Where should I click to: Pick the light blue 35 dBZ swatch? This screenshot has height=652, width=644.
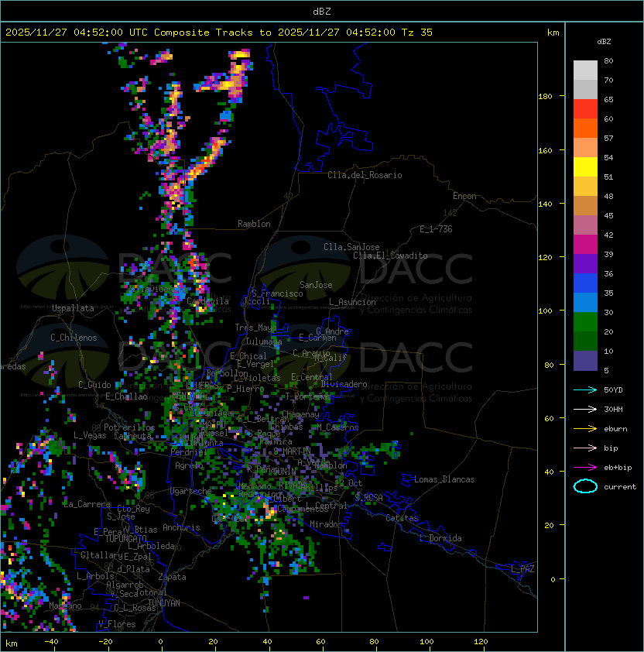(585, 302)
